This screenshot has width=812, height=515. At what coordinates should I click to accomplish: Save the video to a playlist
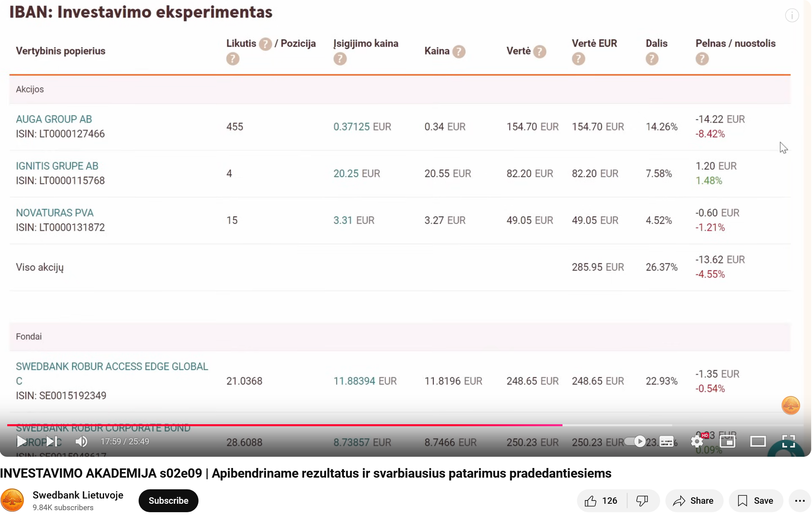pos(756,501)
